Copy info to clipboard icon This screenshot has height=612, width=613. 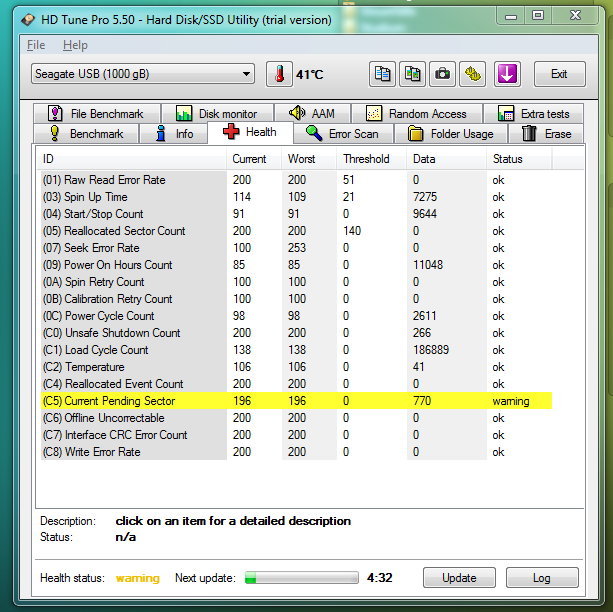(382, 74)
